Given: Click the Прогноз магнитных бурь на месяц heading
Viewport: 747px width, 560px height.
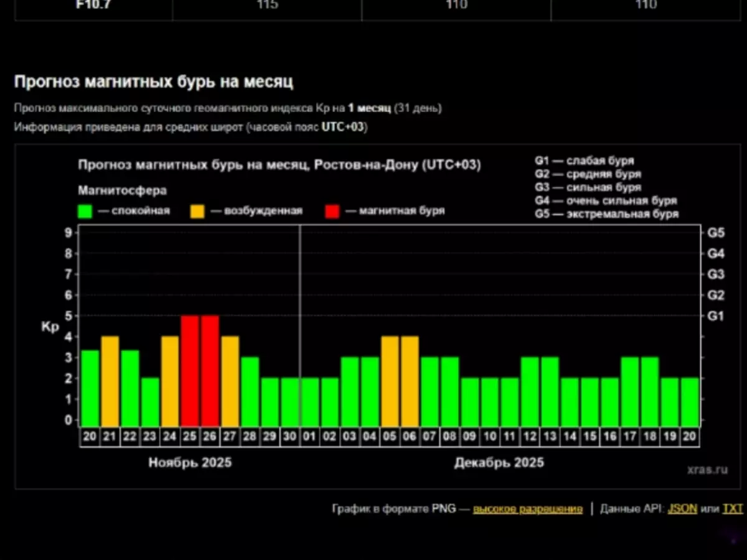Looking at the screenshot, I should tap(153, 82).
